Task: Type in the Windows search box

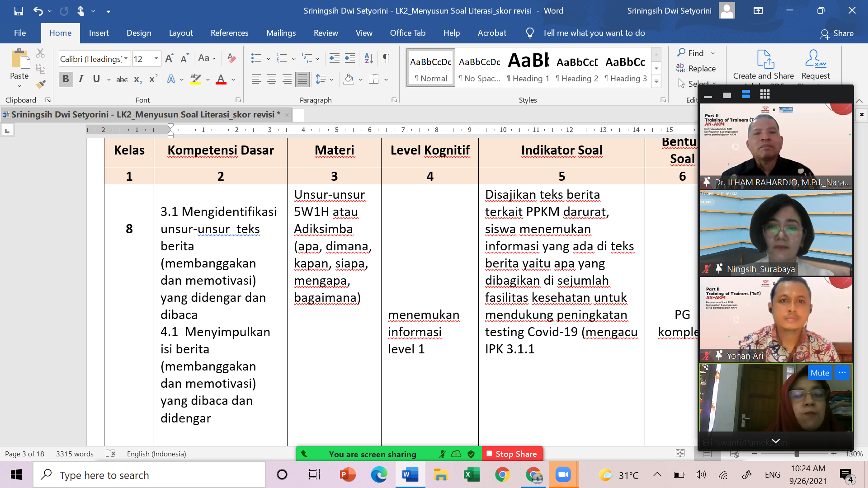Action: [x=149, y=475]
